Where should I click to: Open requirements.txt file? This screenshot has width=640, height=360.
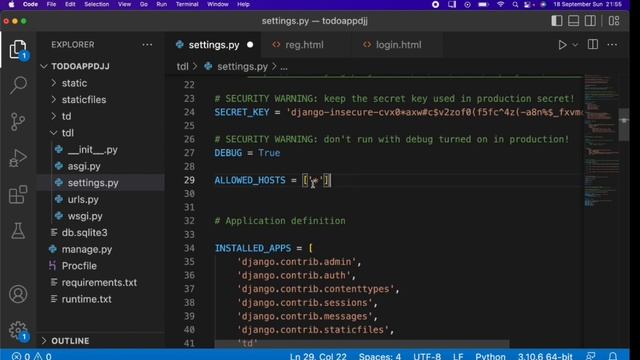[x=99, y=282]
